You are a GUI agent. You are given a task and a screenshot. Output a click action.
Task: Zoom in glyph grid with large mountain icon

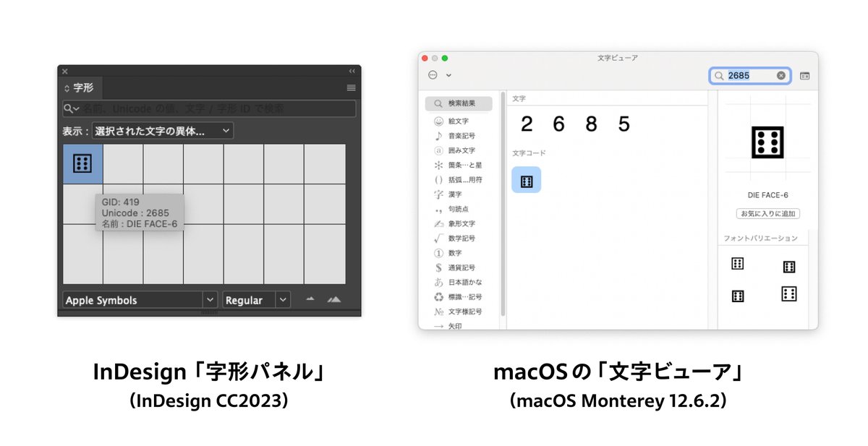coord(333,299)
